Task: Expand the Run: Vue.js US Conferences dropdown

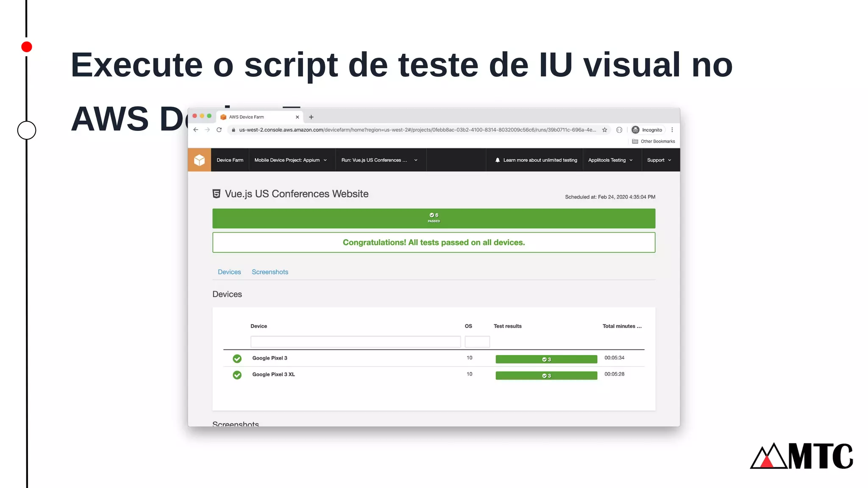Action: click(x=380, y=160)
